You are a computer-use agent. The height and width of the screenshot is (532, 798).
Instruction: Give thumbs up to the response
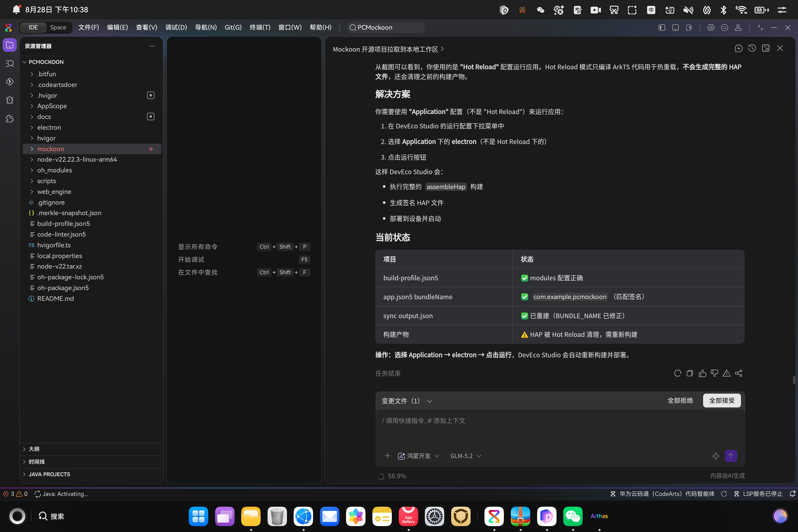click(x=702, y=373)
